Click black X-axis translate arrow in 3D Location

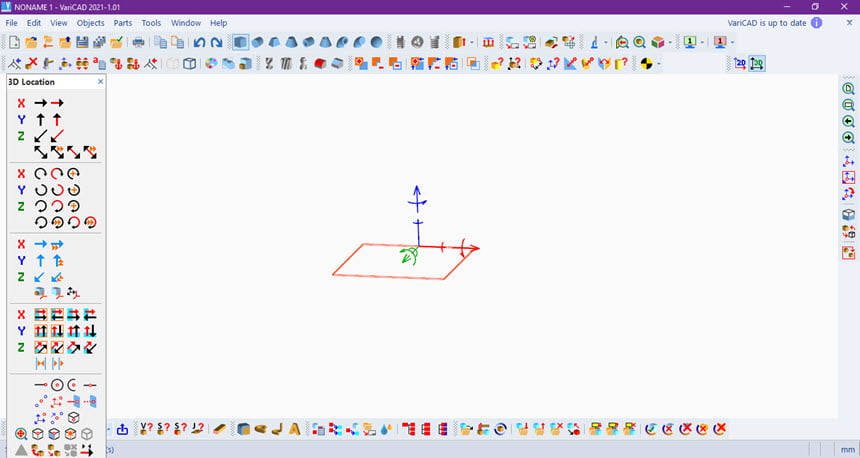coord(41,103)
